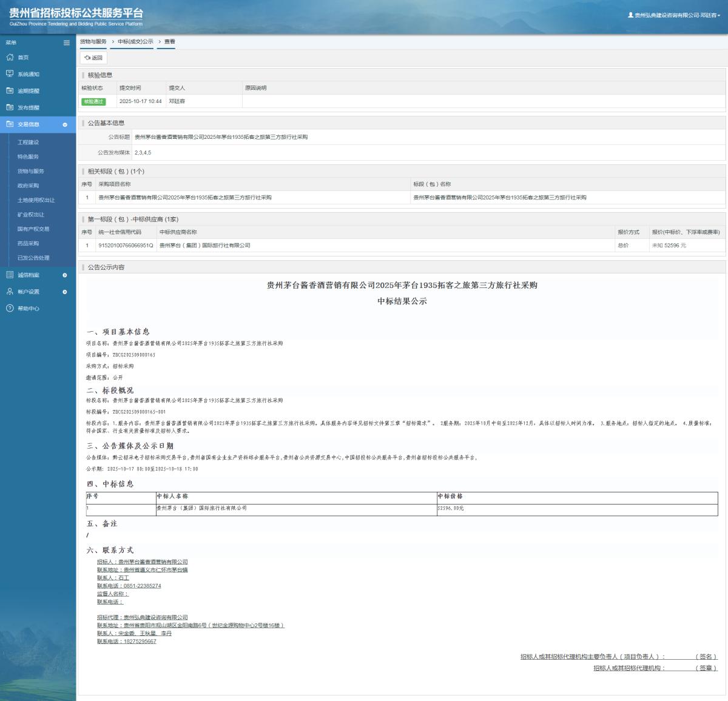Click the 首页 home icon
The width and height of the screenshot is (728, 701).
(x=10, y=58)
